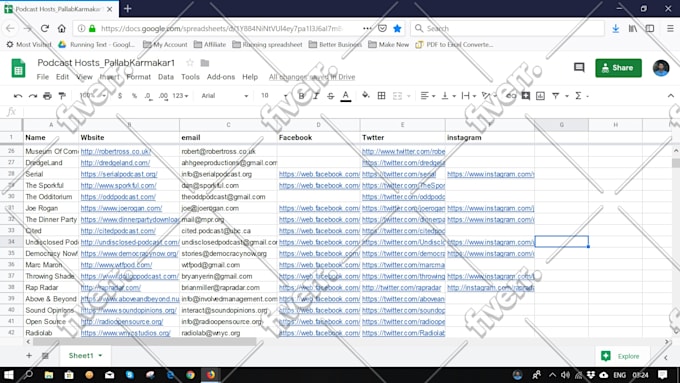Screen dimensions: 680x383
Task: Click the Insert chart icon
Action: point(540,96)
